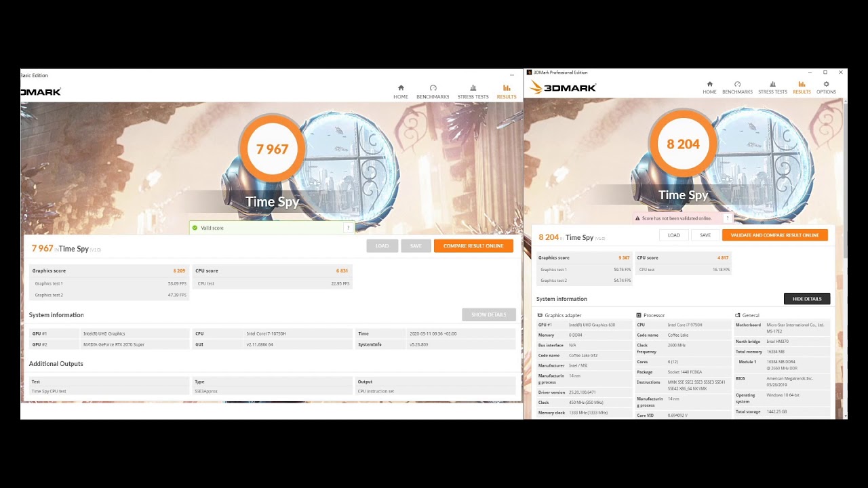Click the 3DMARK logo in the Professional window
Screen dimensions: 868x488
click(563, 87)
